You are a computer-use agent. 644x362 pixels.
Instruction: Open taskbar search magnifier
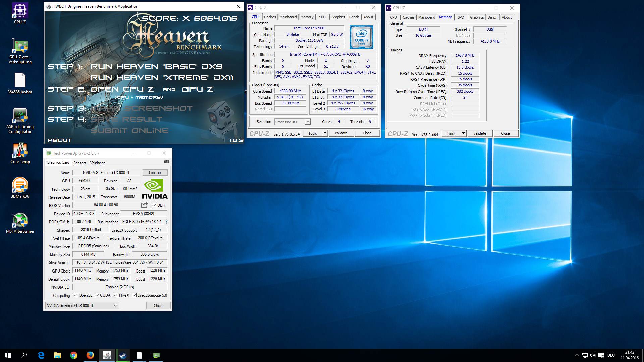coord(24,355)
